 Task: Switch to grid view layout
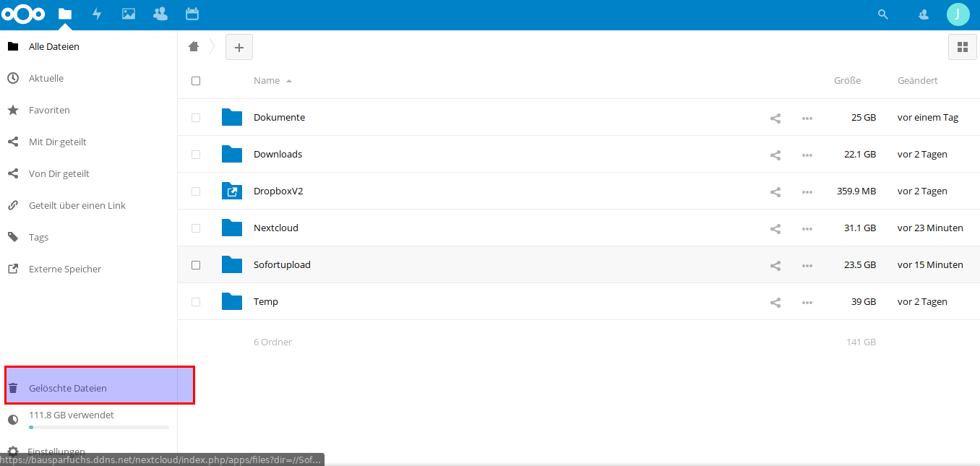[962, 46]
